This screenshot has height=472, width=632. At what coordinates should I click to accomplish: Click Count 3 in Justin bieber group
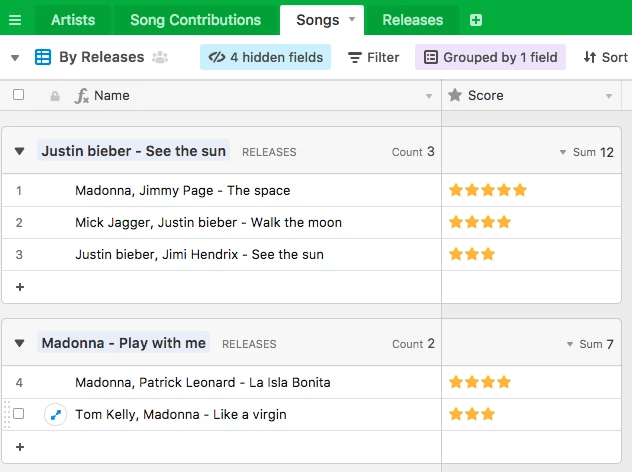[413, 152]
